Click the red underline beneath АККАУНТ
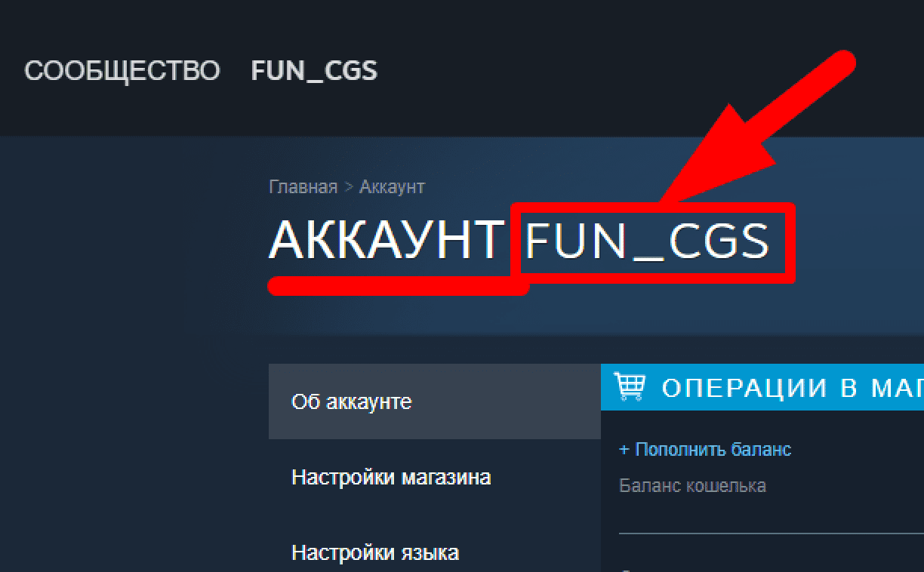 point(399,285)
